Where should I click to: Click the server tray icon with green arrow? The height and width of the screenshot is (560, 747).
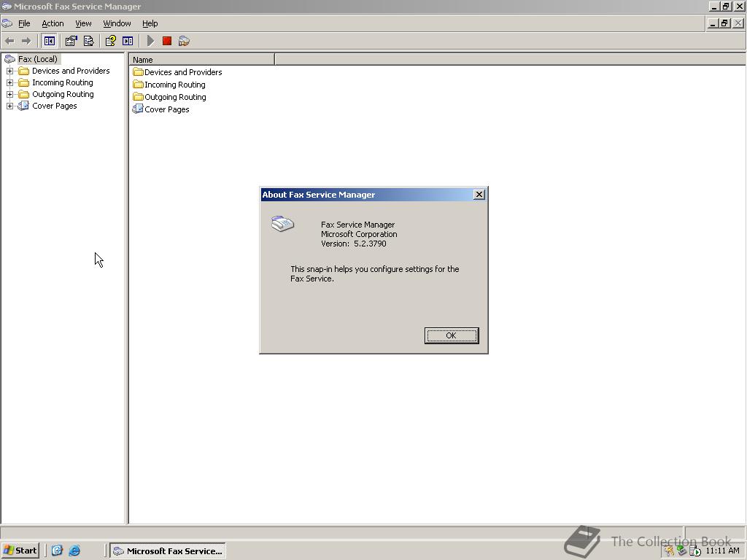[x=694, y=551]
